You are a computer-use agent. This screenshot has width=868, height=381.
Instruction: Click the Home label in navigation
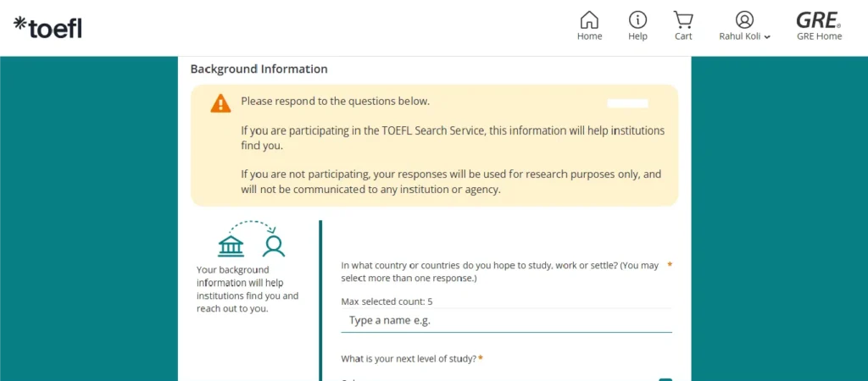589,36
